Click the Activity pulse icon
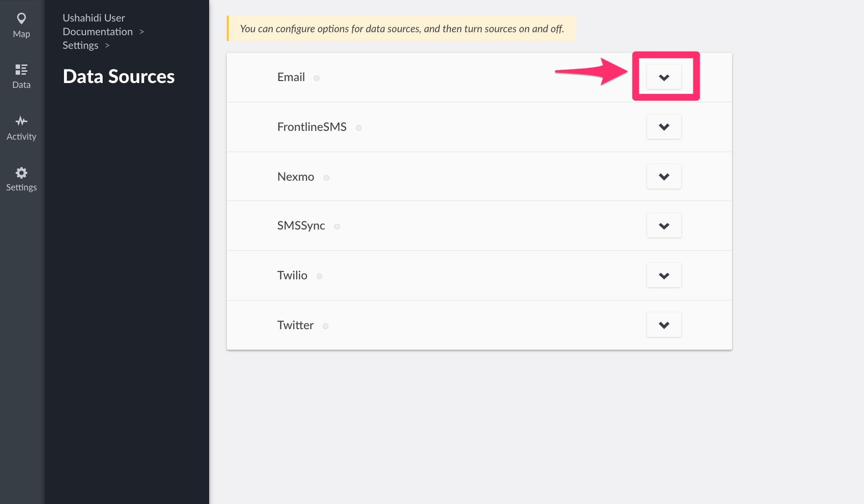Screen dimensions: 864x504 (x=22, y=121)
